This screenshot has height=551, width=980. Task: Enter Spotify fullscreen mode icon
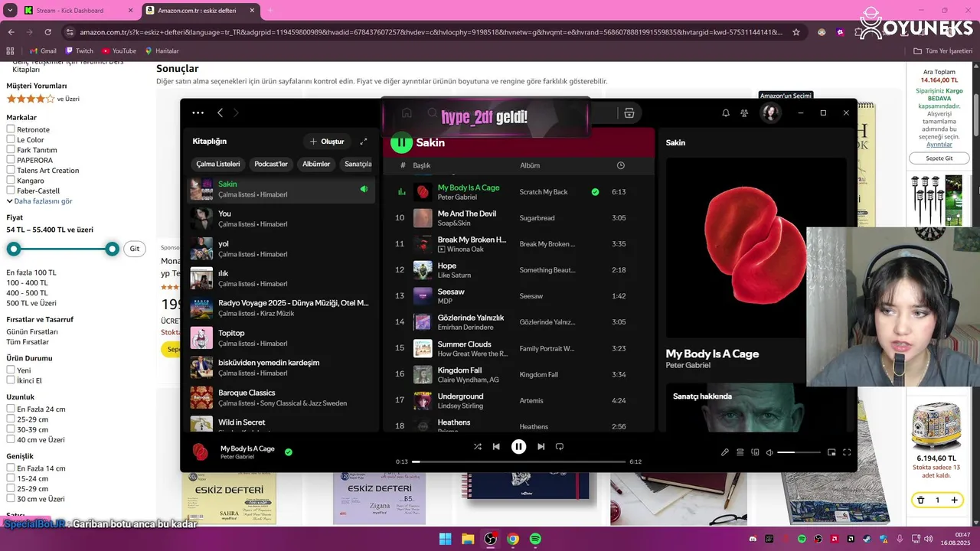pos(847,452)
